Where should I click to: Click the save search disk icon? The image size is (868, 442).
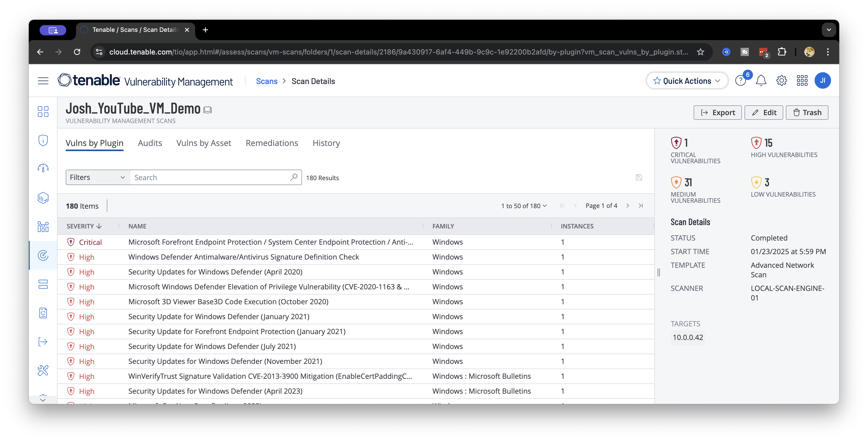[639, 177]
